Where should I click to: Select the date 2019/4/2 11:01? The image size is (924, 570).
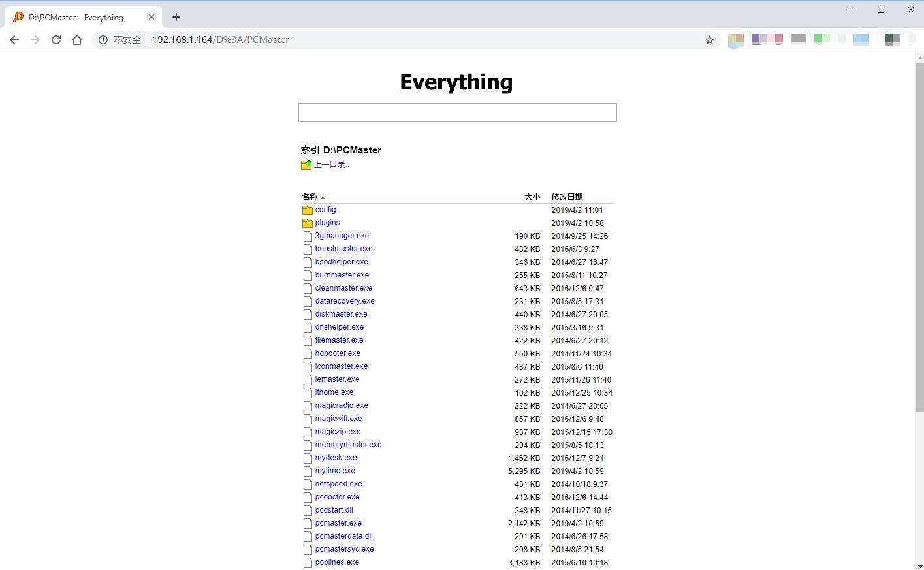point(577,210)
